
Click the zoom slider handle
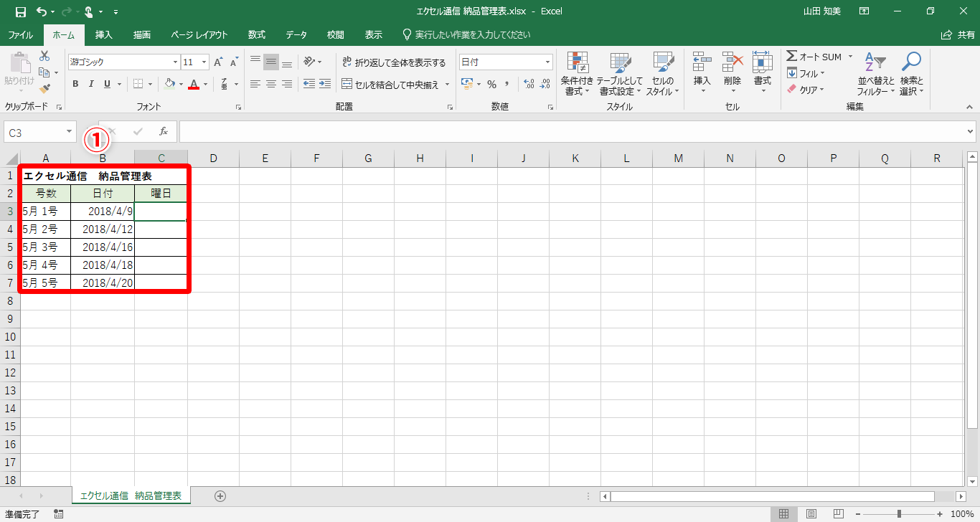[x=899, y=513]
